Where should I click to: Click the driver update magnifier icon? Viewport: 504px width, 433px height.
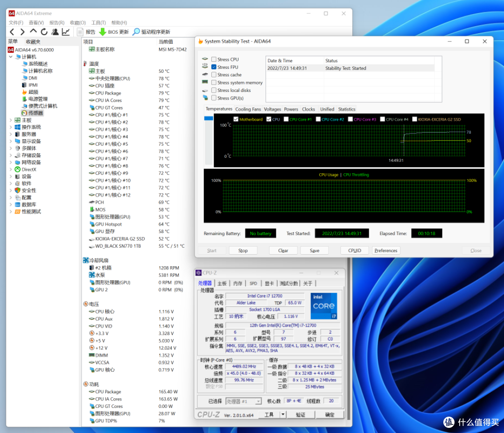point(136,31)
